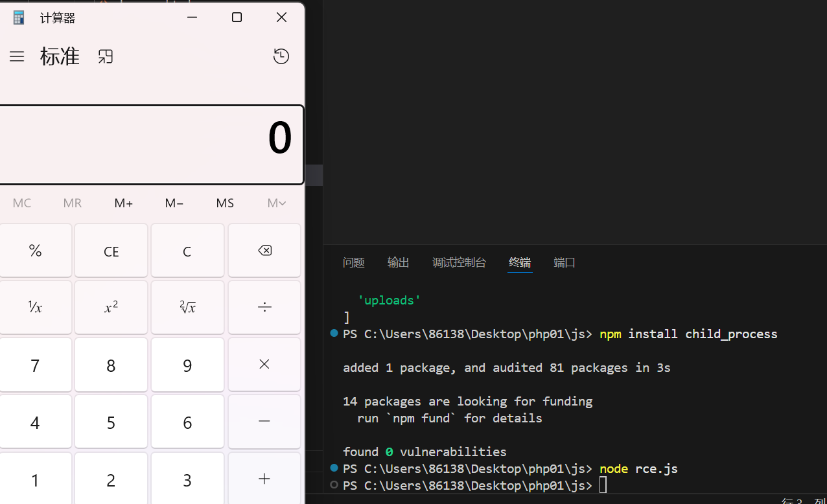Click number 6 key
This screenshot has width=827, height=504.
point(187,422)
